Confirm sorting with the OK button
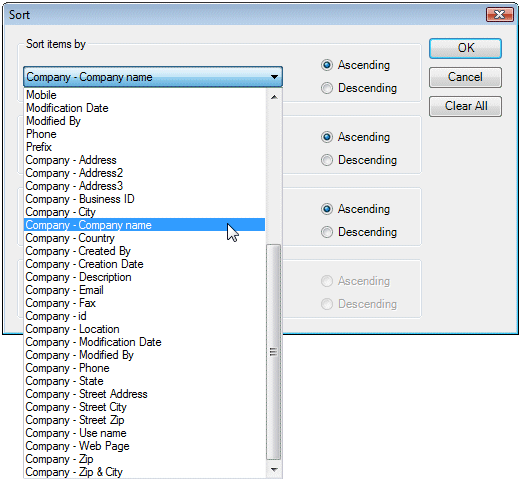Screen dimensions: 521x481 tap(465, 48)
